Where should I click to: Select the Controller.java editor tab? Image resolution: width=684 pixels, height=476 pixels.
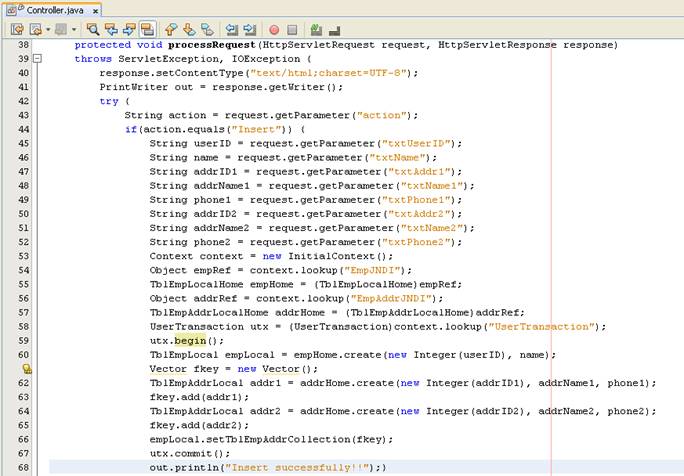tap(54, 10)
